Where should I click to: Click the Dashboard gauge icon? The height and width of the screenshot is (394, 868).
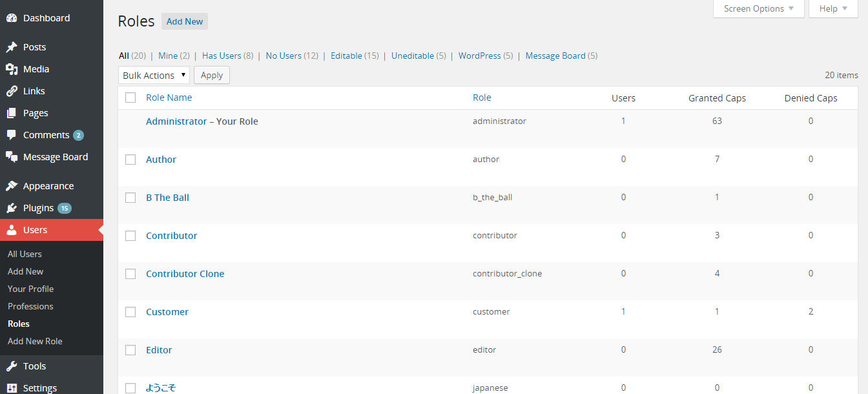pos(12,18)
